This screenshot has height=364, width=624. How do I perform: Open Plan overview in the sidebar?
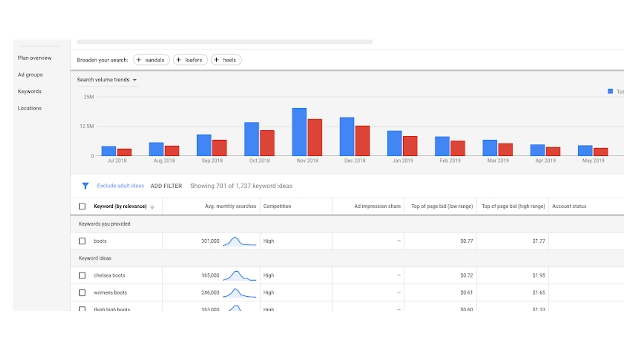coord(35,58)
